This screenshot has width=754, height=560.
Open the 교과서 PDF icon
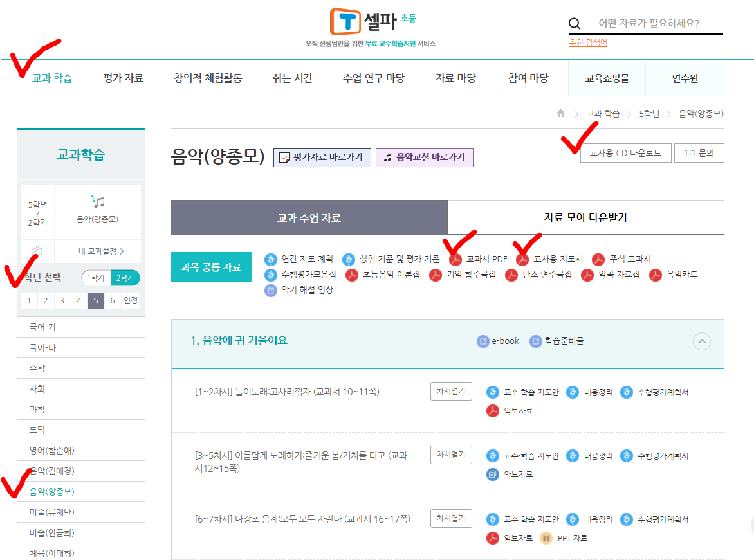(455, 260)
